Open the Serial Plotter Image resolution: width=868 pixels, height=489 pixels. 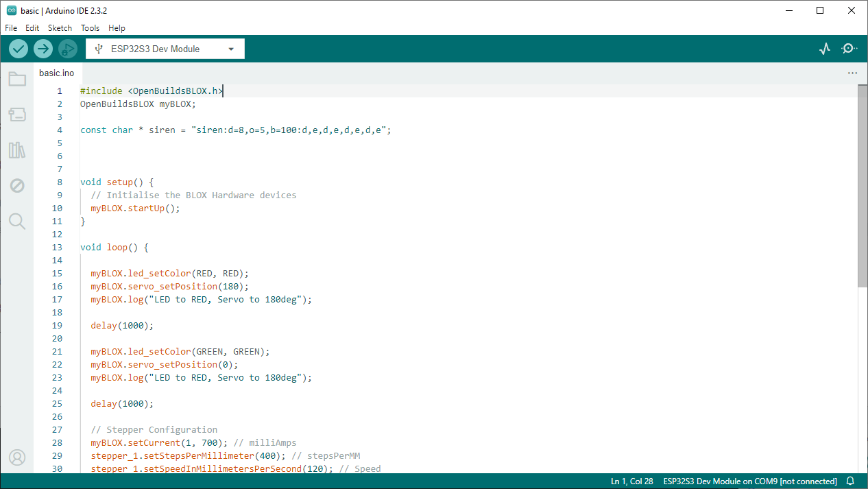coord(825,49)
